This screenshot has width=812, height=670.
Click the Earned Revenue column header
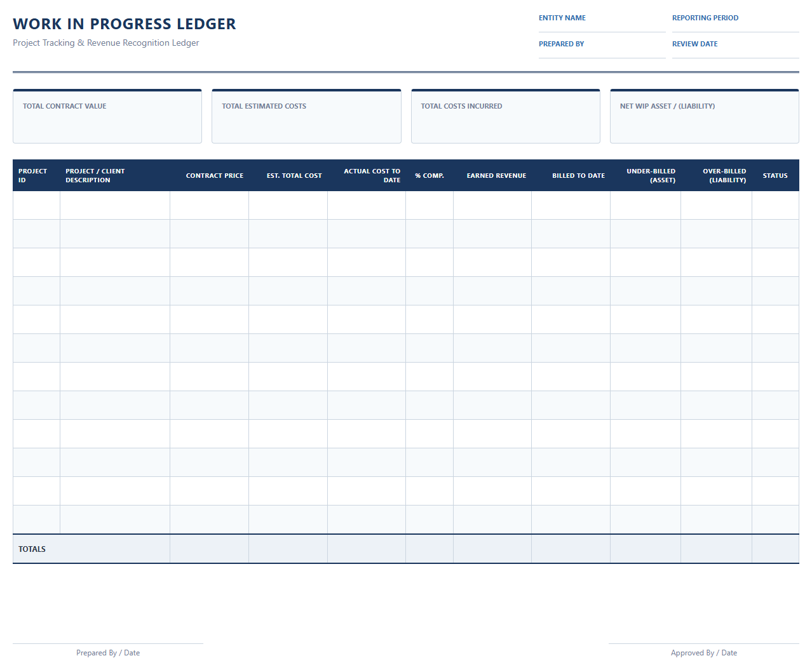(492, 175)
